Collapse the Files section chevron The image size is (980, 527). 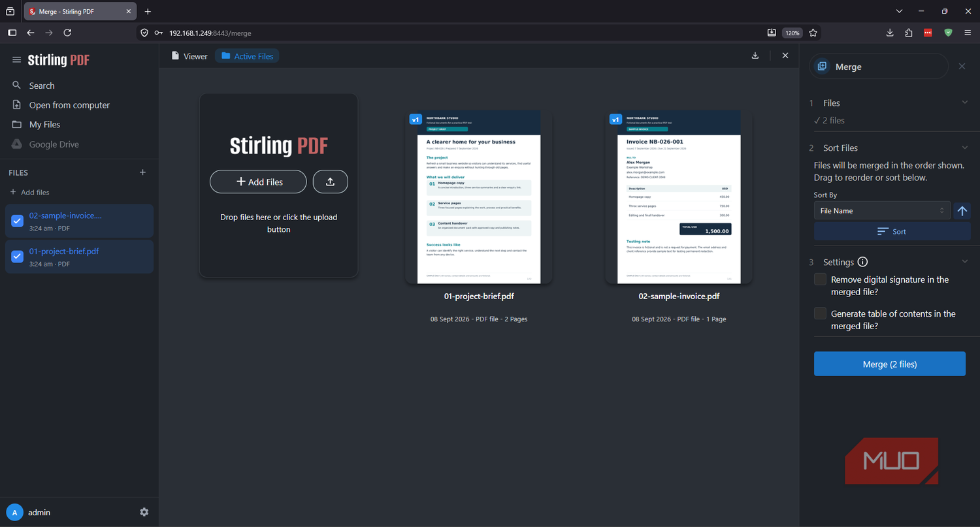[x=965, y=103]
